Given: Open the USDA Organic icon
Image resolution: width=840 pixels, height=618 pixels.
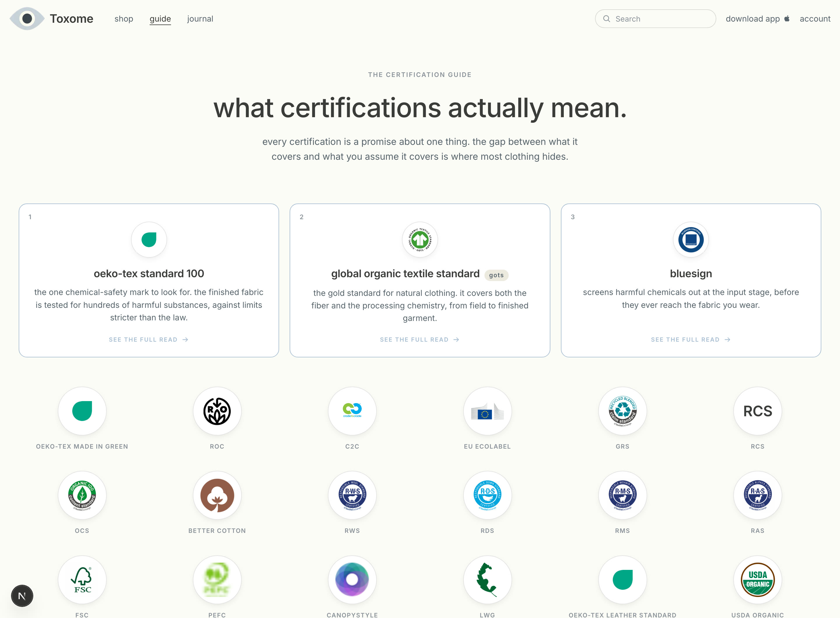Looking at the screenshot, I should tap(758, 580).
